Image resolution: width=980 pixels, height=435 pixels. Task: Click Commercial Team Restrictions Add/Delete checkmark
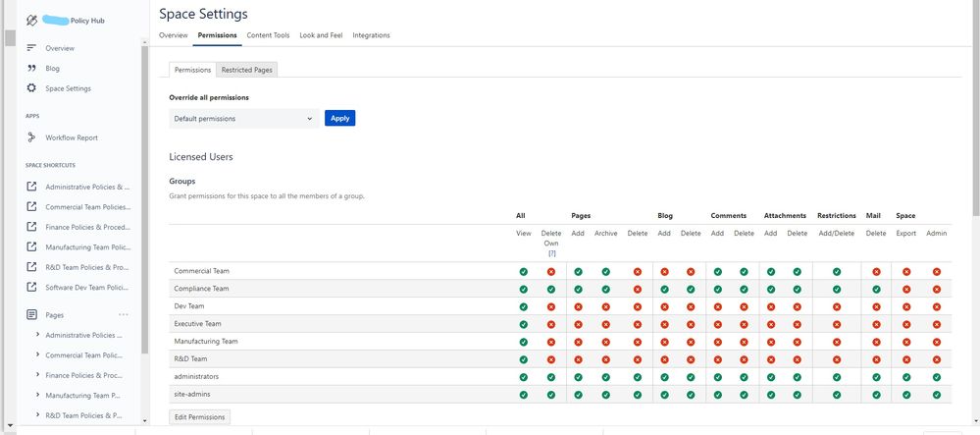tap(836, 272)
